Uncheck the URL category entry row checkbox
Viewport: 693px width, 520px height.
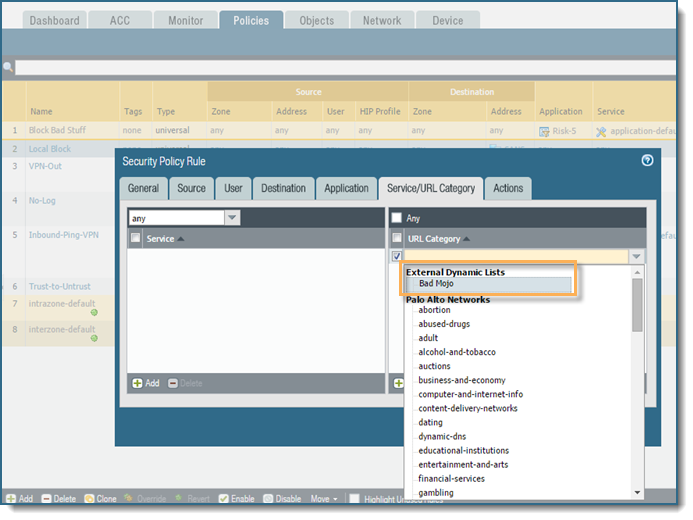coord(397,256)
